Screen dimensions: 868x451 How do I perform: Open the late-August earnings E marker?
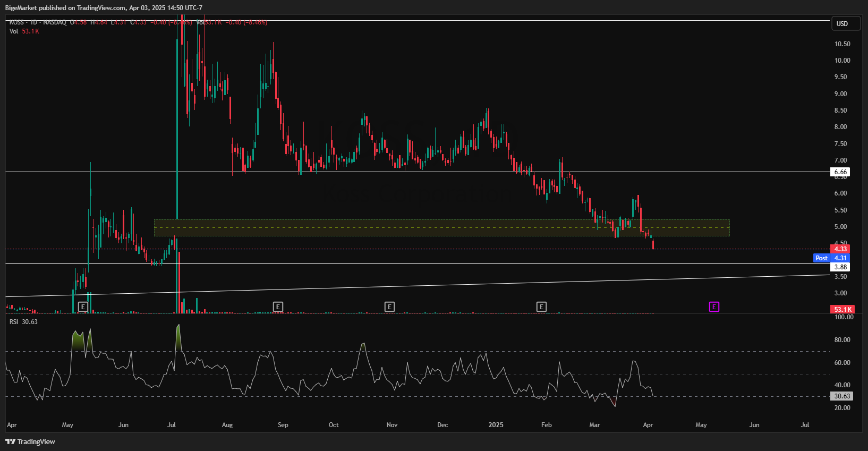point(278,307)
